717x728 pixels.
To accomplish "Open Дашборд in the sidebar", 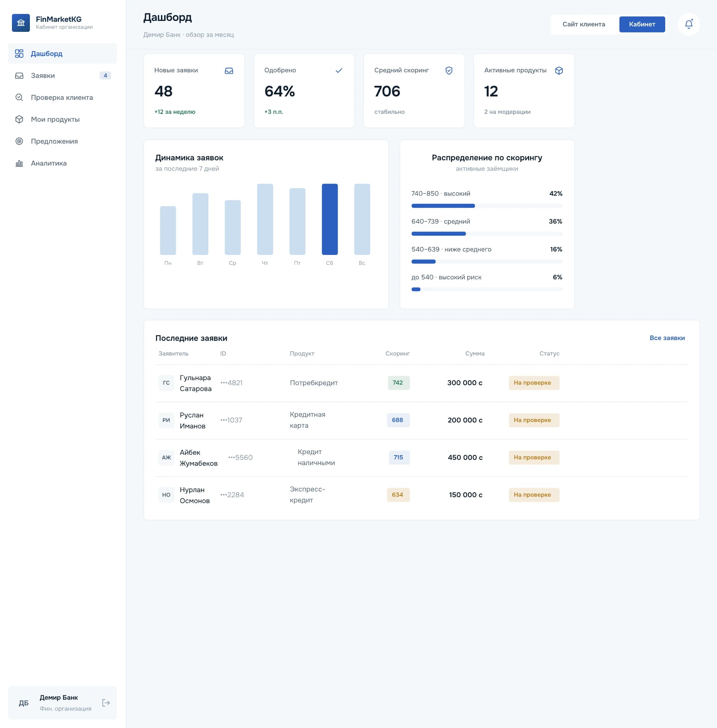I will (62, 53).
